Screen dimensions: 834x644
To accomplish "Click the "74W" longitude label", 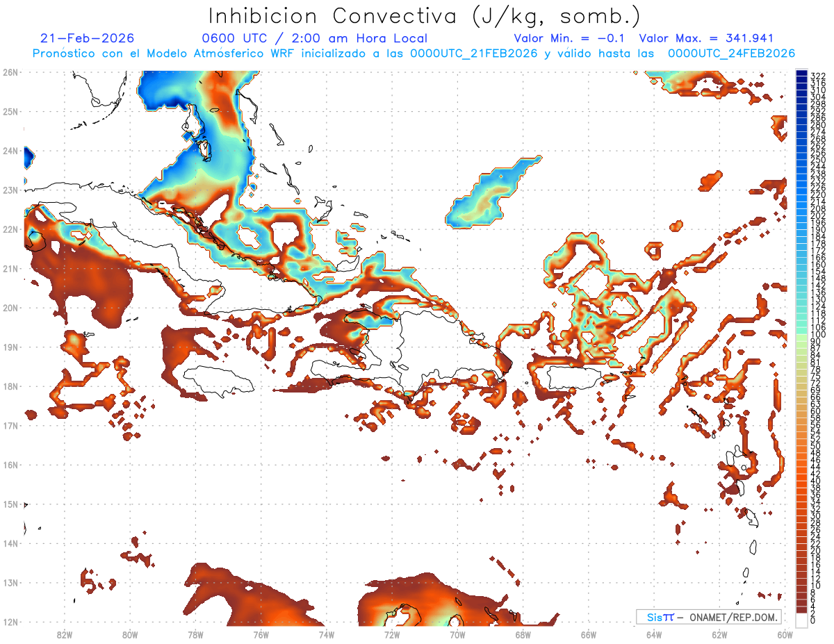I will pos(326,635).
